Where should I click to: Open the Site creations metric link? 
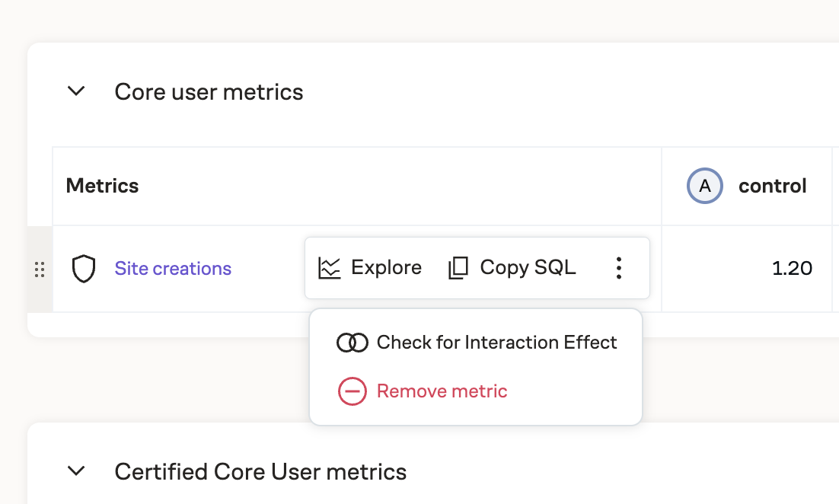pyautogui.click(x=173, y=269)
